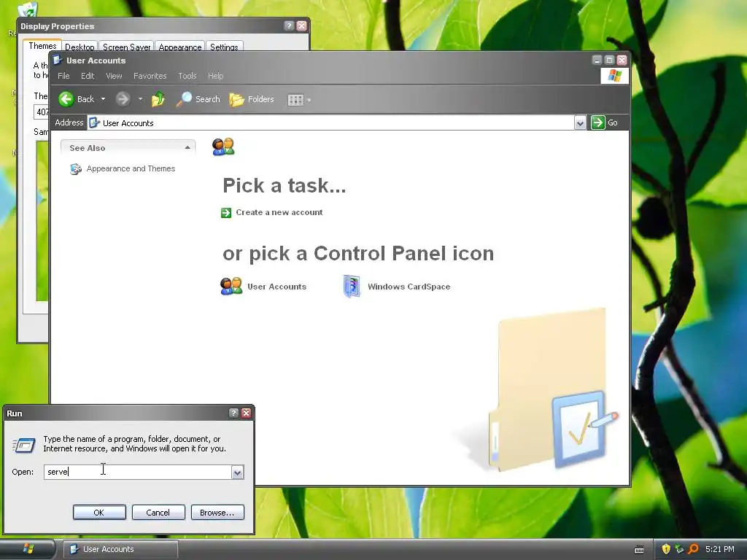Click the network connection tray icon
Image resolution: width=747 pixels, height=560 pixels.
coord(679,549)
